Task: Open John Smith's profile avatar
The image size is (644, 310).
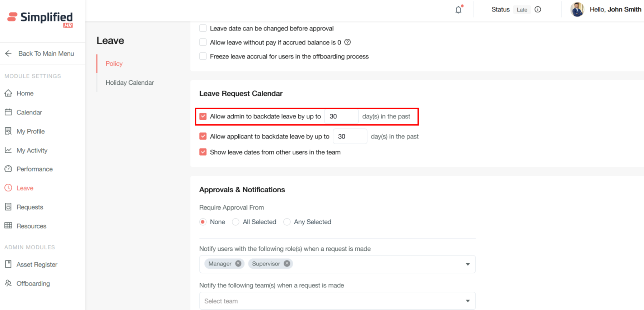Action: pos(577,10)
